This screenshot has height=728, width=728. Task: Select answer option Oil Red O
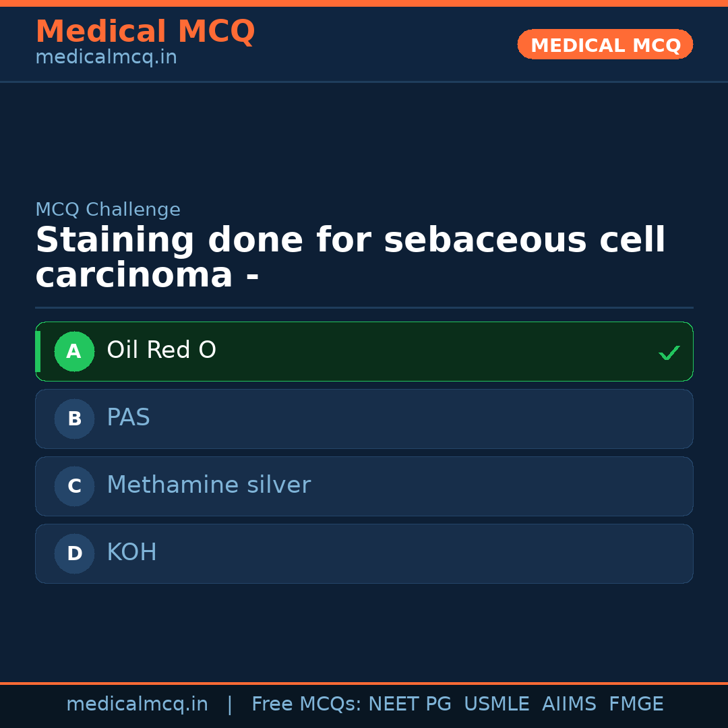(x=364, y=351)
